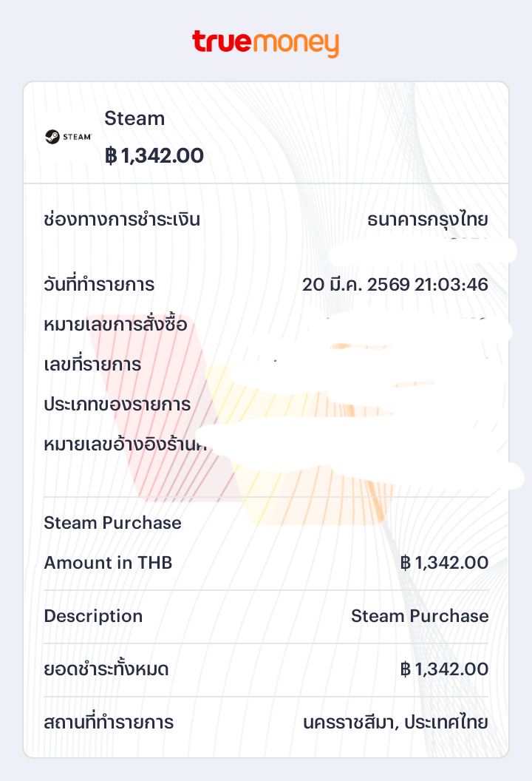The height and width of the screenshot is (781, 532).
Task: Click the truemoney logo at the top
Action: click(265, 43)
